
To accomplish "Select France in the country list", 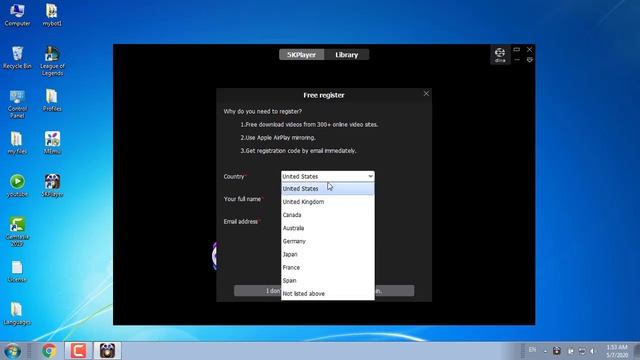I will click(x=327, y=267).
